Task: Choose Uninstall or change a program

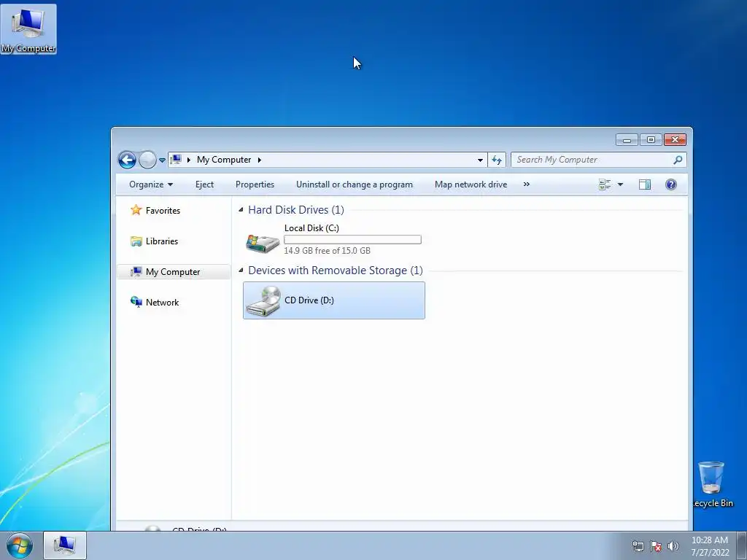Action: point(355,184)
